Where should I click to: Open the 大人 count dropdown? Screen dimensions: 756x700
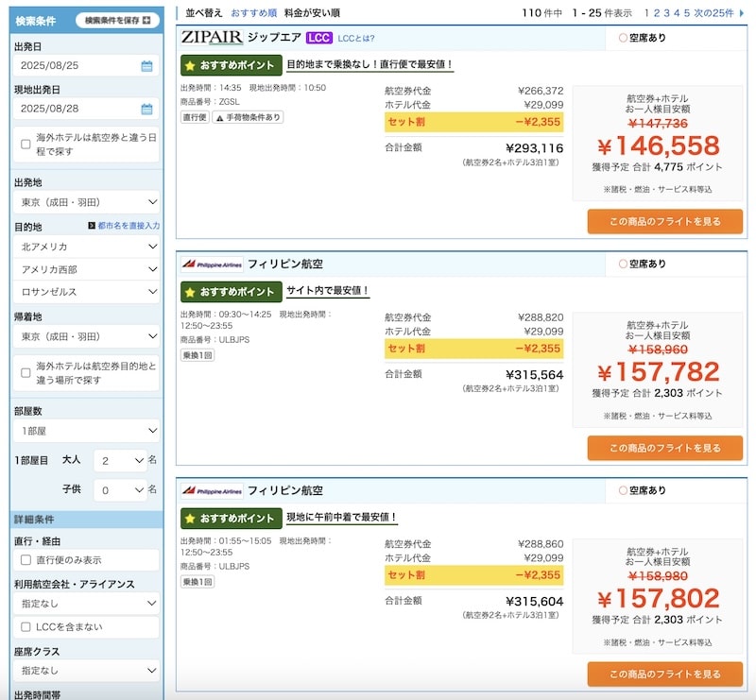pyautogui.click(x=121, y=460)
